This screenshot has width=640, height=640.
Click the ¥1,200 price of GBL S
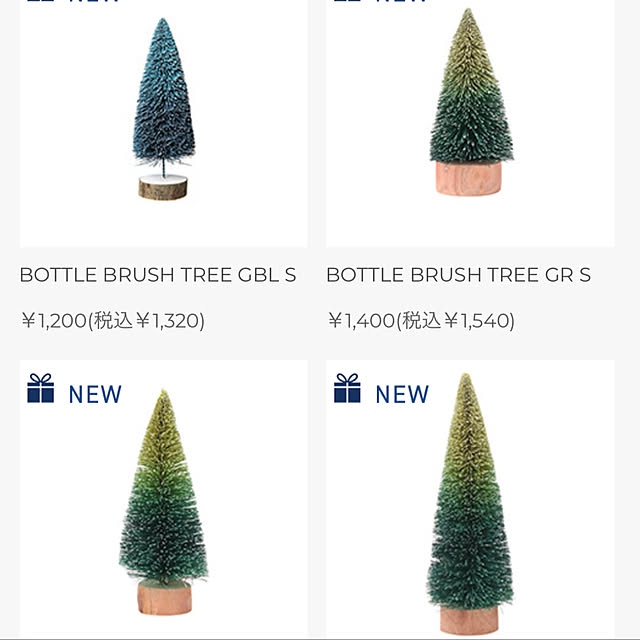click(54, 321)
